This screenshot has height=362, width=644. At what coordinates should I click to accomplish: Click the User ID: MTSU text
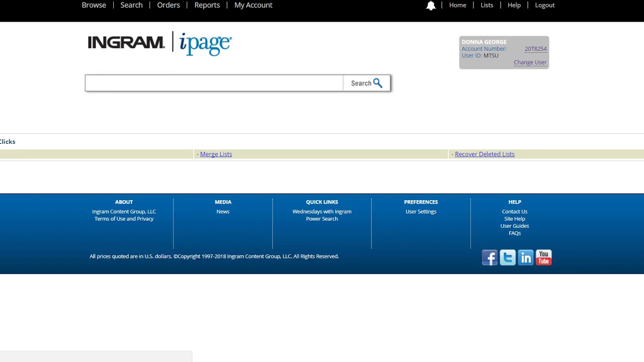(480, 55)
